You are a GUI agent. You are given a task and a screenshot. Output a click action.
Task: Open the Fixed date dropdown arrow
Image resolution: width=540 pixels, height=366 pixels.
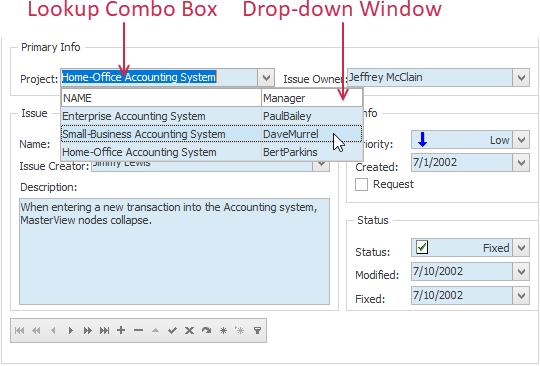coord(521,295)
